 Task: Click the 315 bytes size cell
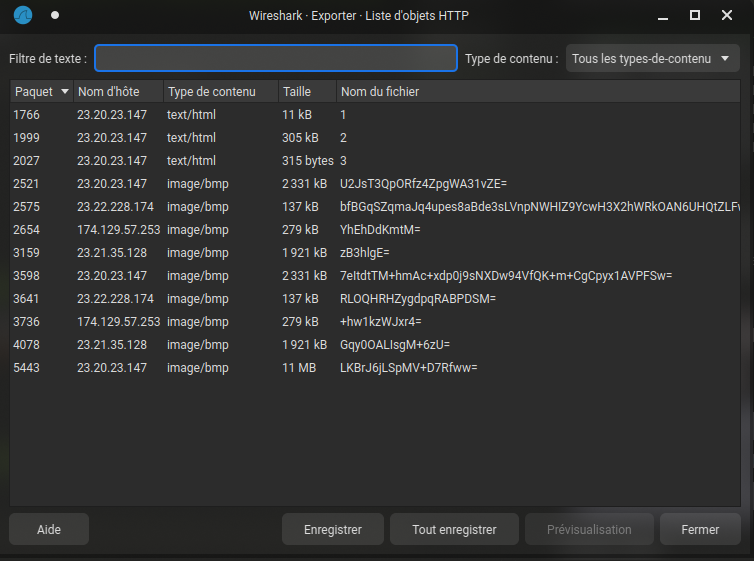point(308,161)
